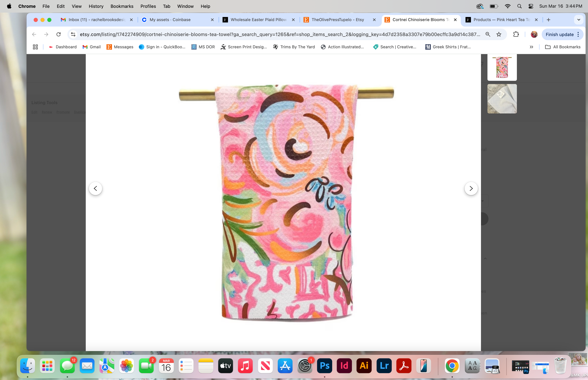This screenshot has width=588, height=380.
Task: Click the next image arrow
Action: pyautogui.click(x=471, y=188)
